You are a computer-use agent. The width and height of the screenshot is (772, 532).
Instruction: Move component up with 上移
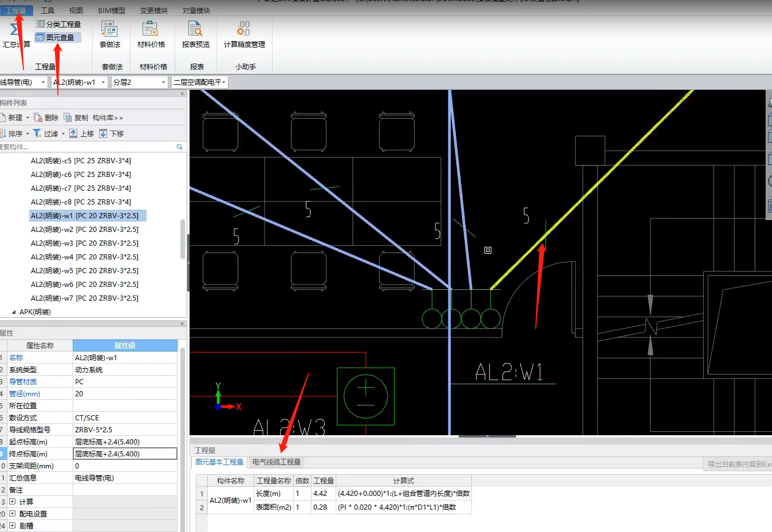(82, 134)
